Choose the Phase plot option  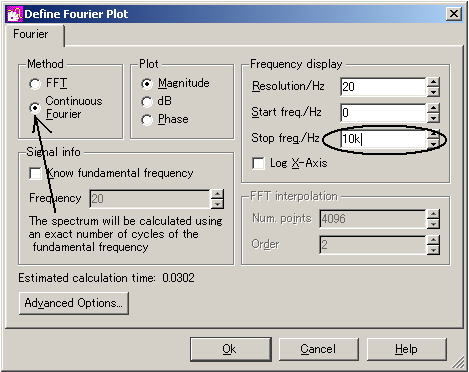[147, 120]
